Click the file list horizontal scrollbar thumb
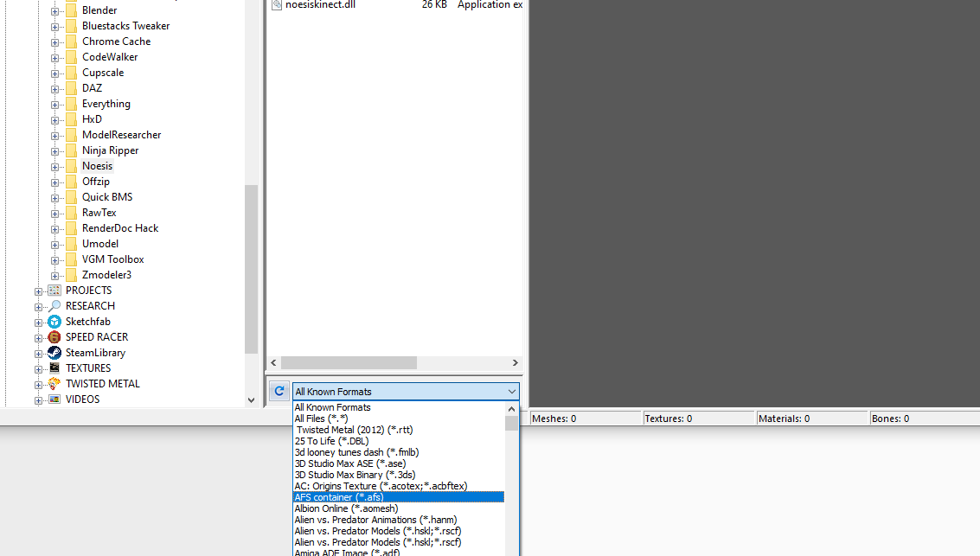 (x=349, y=363)
